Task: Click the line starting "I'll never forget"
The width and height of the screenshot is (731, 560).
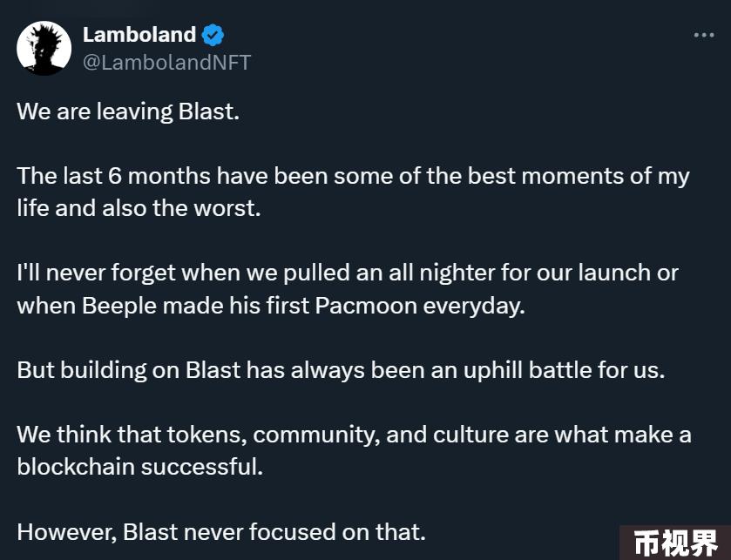Action: [348, 273]
